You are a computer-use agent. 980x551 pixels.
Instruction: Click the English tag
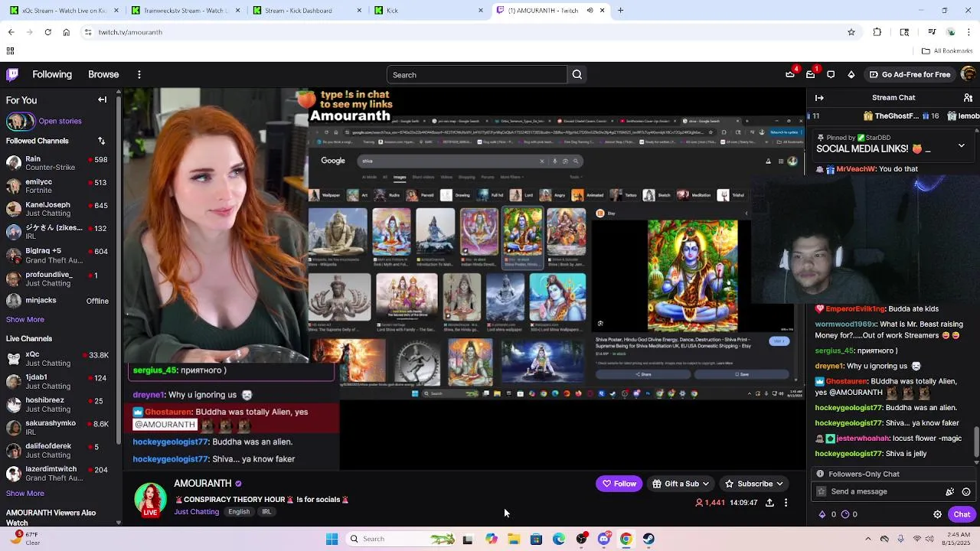(x=239, y=512)
